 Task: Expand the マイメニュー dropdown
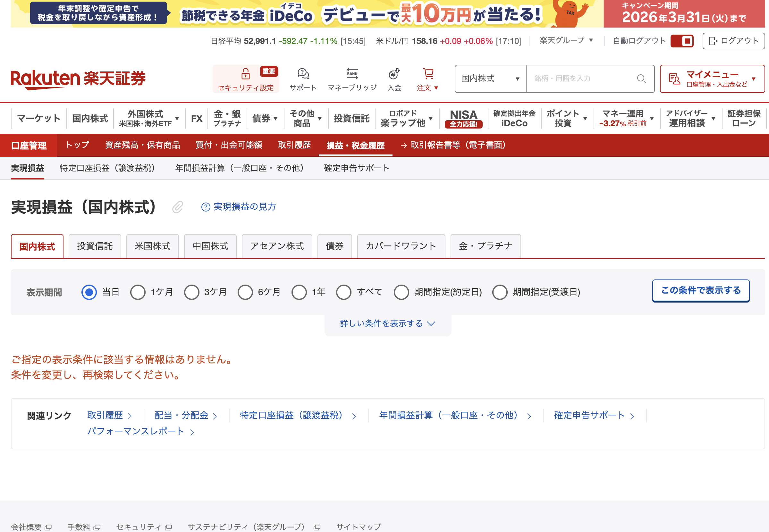[712, 79]
